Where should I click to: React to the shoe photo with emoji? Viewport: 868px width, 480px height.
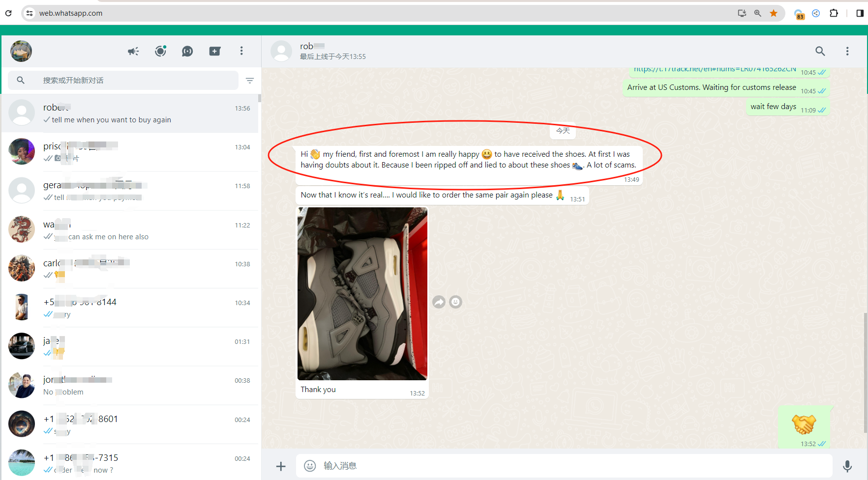click(456, 302)
